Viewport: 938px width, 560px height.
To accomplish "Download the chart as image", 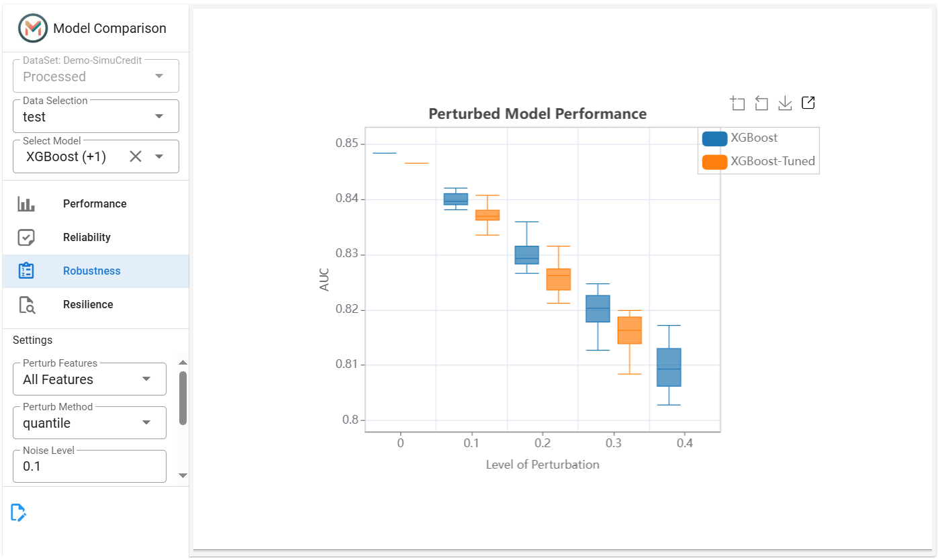I will [x=785, y=103].
